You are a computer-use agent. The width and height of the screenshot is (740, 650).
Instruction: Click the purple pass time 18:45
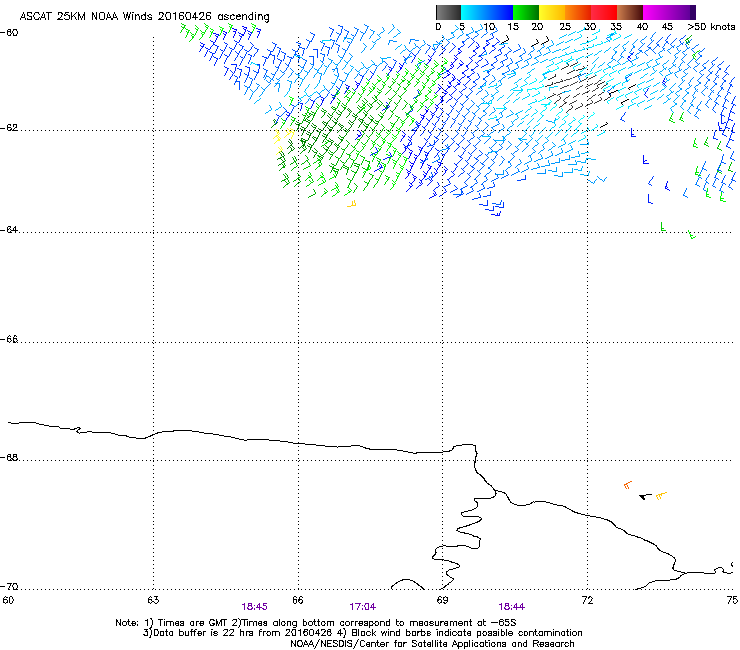click(x=254, y=607)
